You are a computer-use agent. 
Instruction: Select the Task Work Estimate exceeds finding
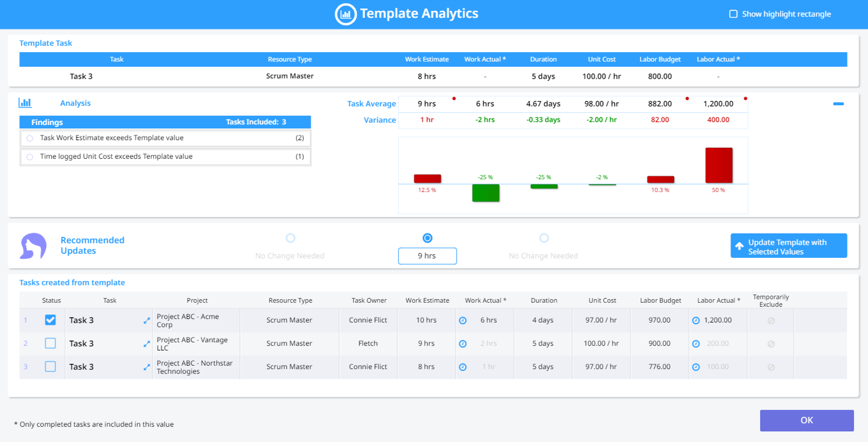29,138
